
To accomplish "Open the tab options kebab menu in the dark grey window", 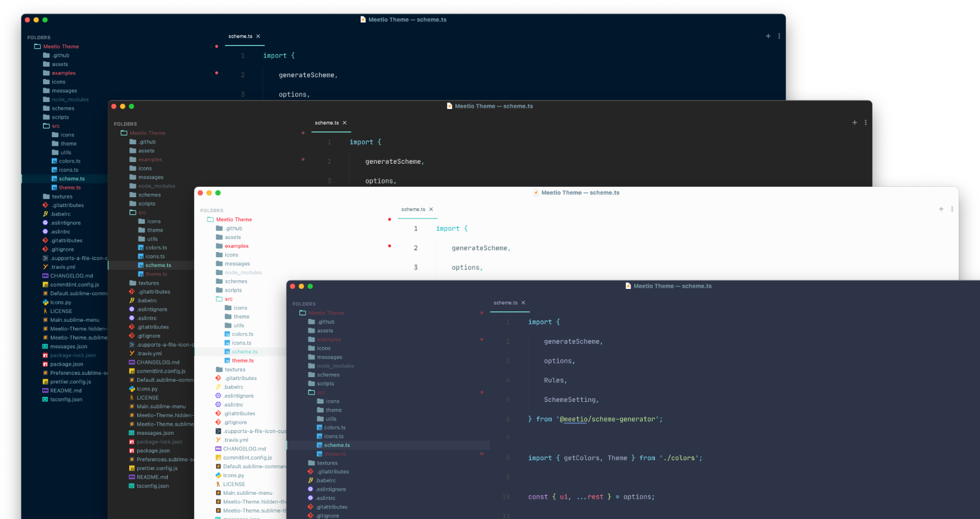I will 866,123.
